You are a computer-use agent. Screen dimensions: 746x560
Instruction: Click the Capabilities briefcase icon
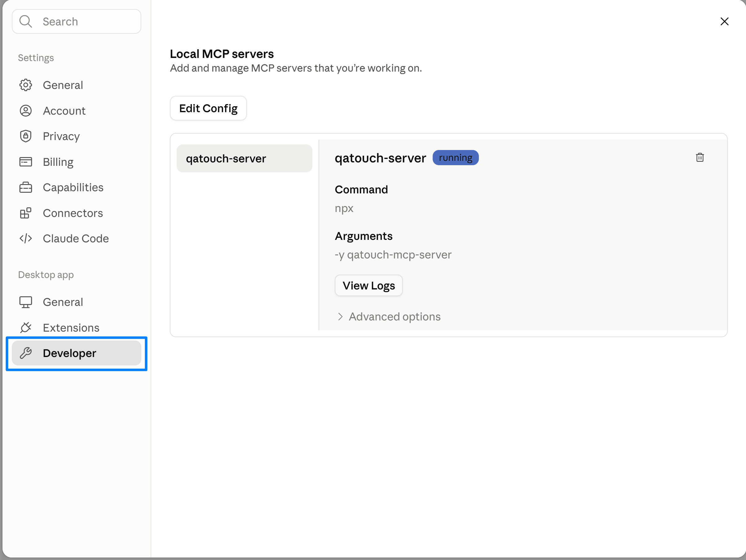click(26, 187)
